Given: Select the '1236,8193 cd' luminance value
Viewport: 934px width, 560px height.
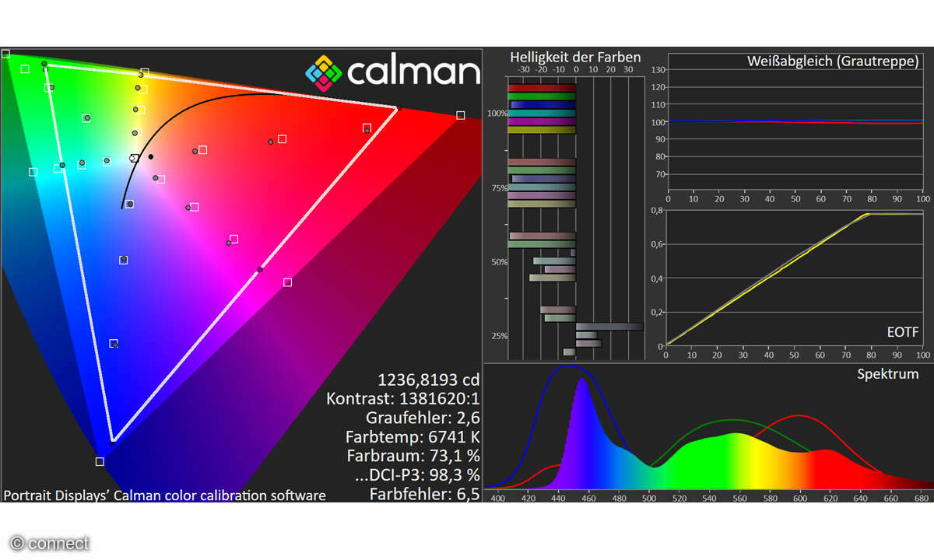Looking at the screenshot, I should 429,380.
